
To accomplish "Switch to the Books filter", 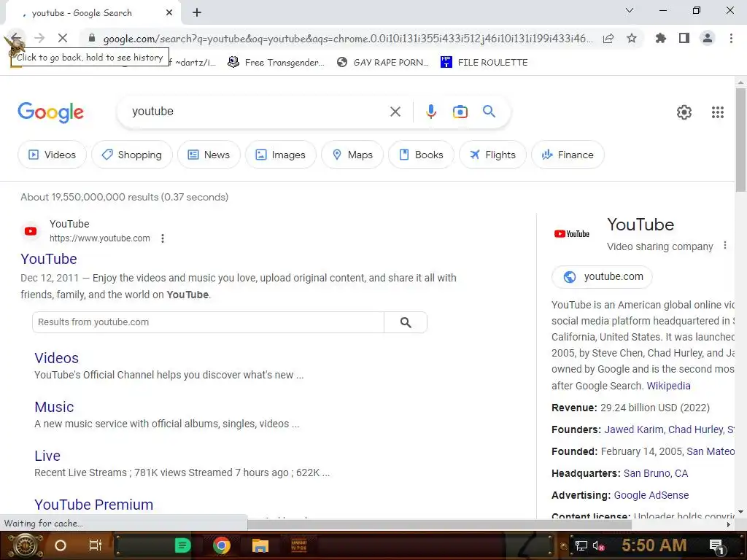I will pyautogui.click(x=421, y=155).
